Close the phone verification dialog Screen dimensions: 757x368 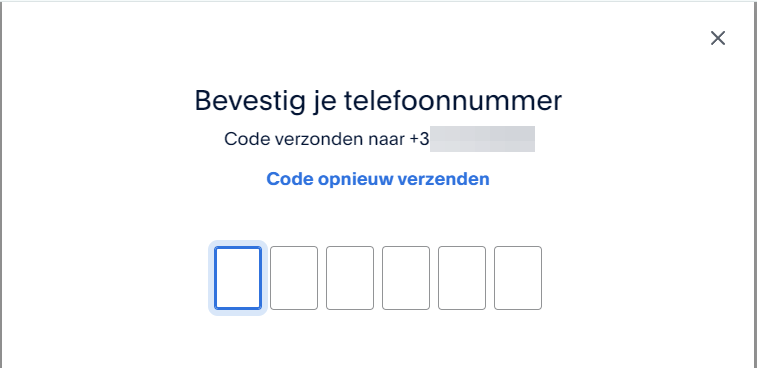click(x=717, y=38)
